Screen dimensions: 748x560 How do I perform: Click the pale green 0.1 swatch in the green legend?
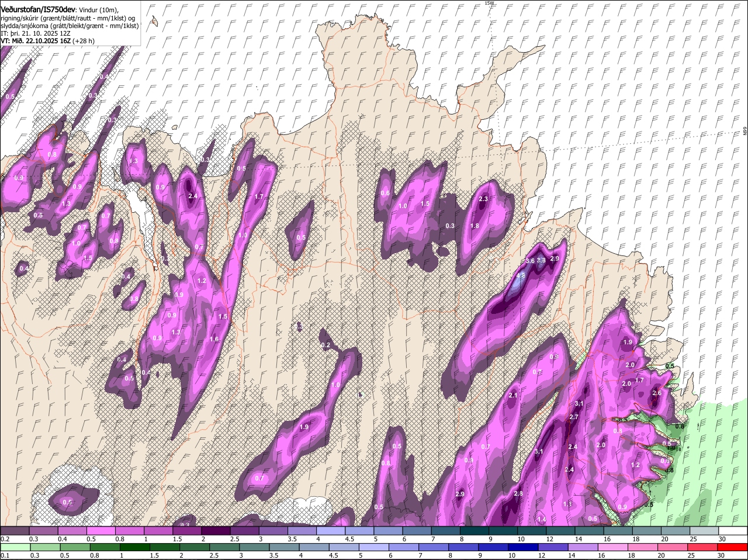[15, 547]
